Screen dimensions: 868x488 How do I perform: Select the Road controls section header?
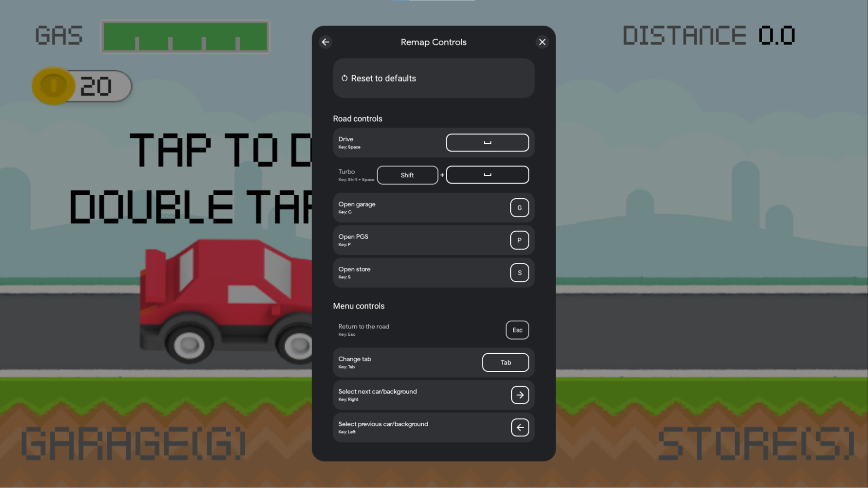click(x=358, y=118)
